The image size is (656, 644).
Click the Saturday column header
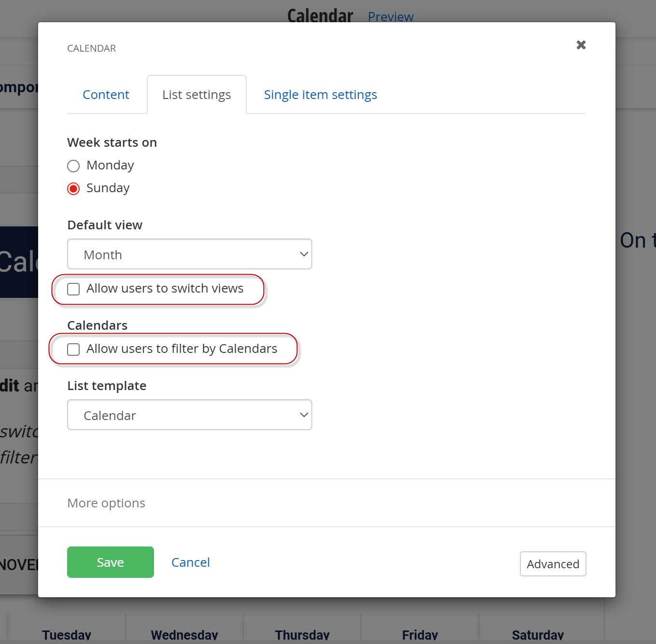pyautogui.click(x=538, y=634)
